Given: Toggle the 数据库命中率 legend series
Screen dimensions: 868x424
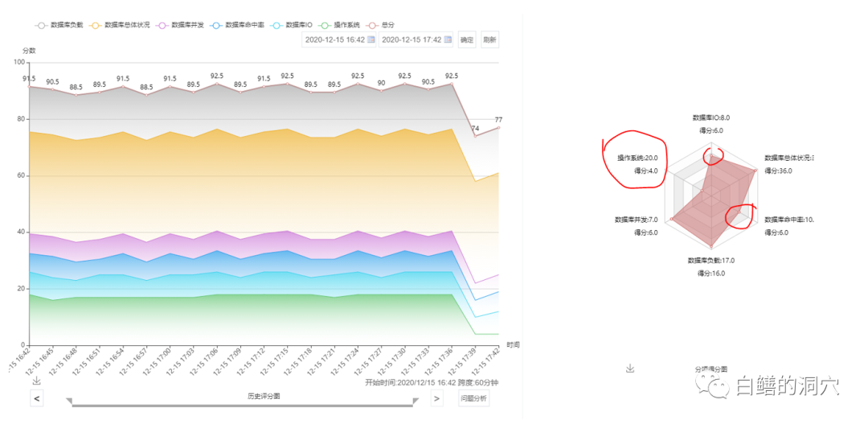Looking at the screenshot, I should tap(238, 25).
